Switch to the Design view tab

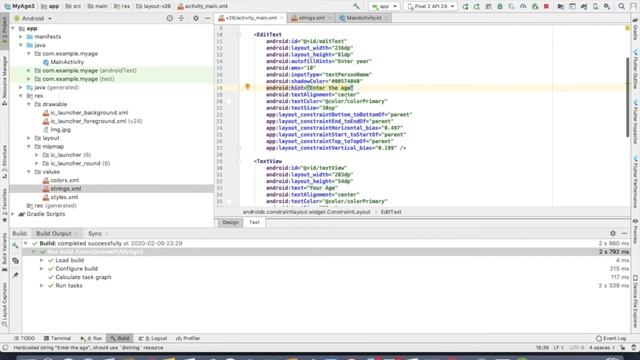click(x=231, y=222)
